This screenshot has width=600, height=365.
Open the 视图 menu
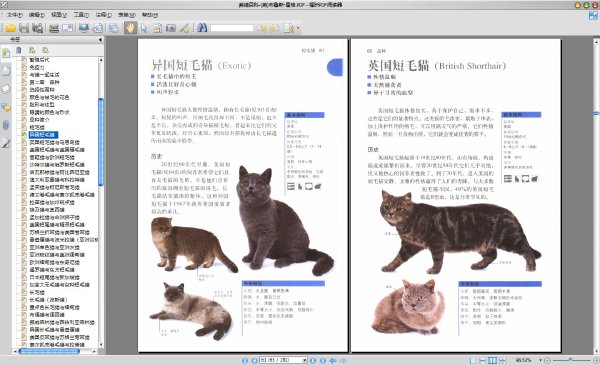[59, 15]
